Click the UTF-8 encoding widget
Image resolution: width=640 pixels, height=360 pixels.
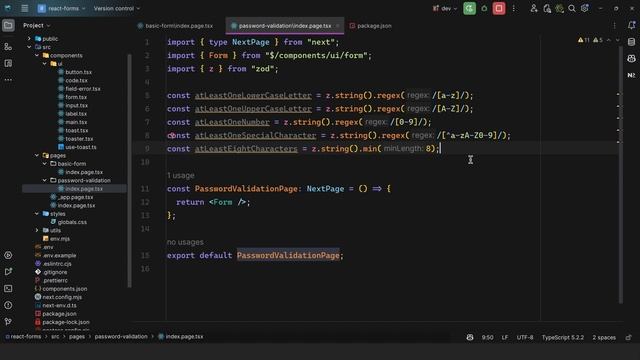pyautogui.click(x=525, y=337)
